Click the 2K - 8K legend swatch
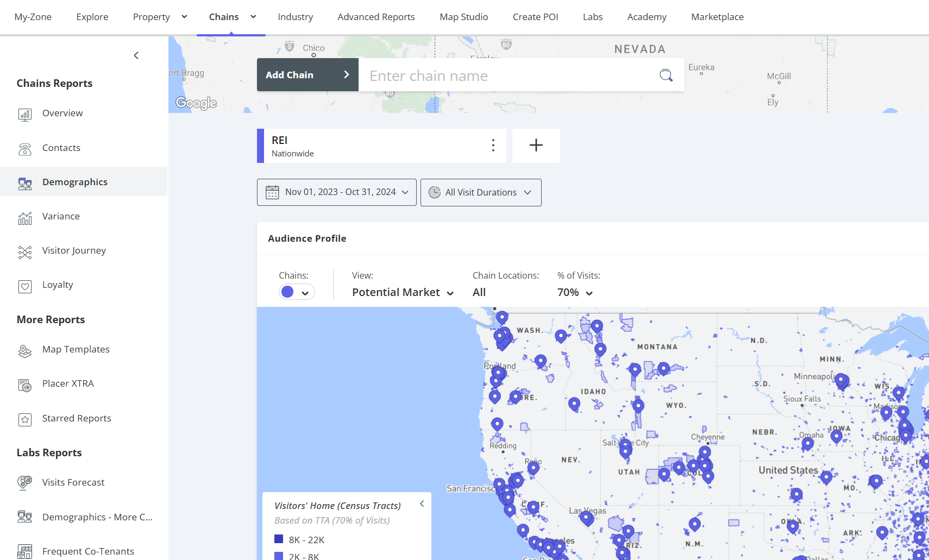The image size is (929, 560). point(279,556)
